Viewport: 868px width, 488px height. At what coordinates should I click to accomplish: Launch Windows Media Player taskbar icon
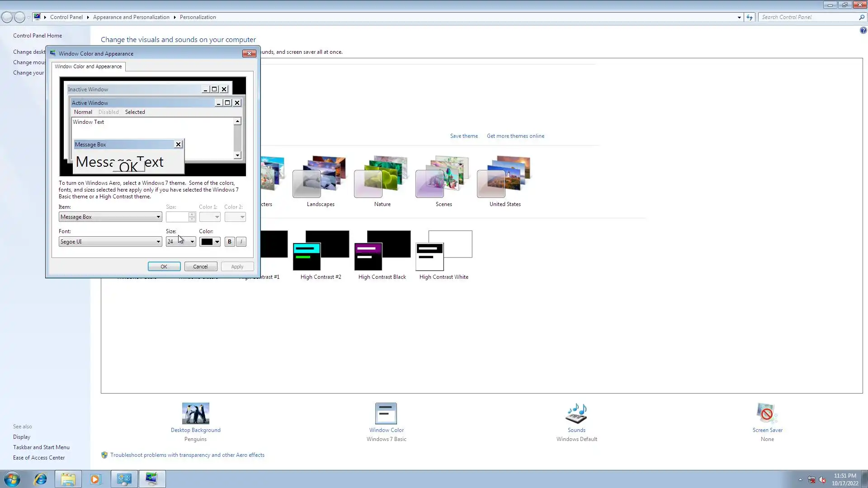[95, 479]
